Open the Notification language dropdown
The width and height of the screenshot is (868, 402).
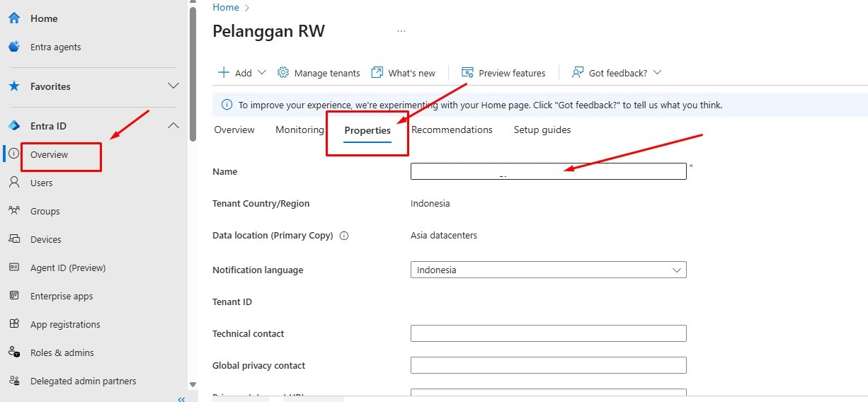click(548, 270)
